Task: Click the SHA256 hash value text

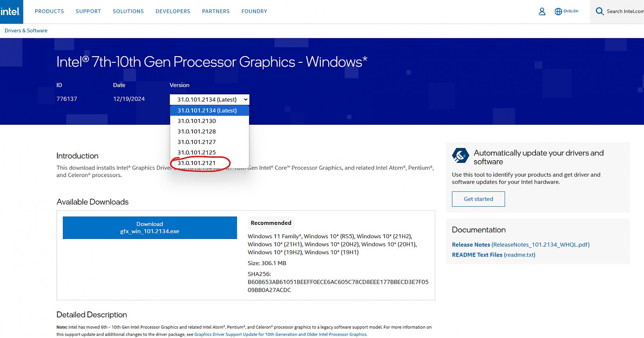Action: (338, 286)
